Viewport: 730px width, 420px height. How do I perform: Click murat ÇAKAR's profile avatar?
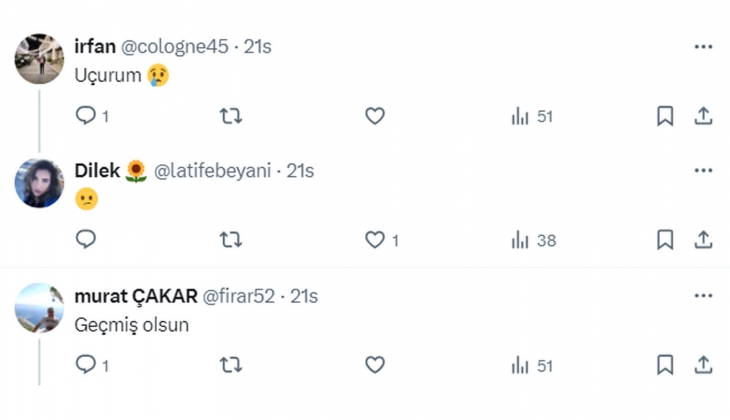(40, 308)
